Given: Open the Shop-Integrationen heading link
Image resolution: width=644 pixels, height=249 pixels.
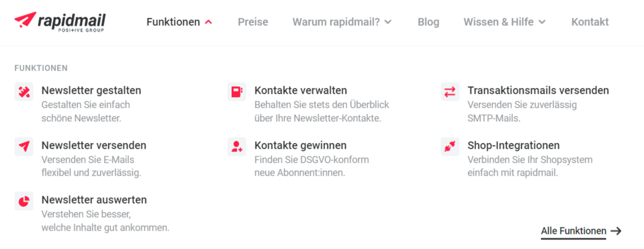Looking at the screenshot, I should click(x=514, y=146).
